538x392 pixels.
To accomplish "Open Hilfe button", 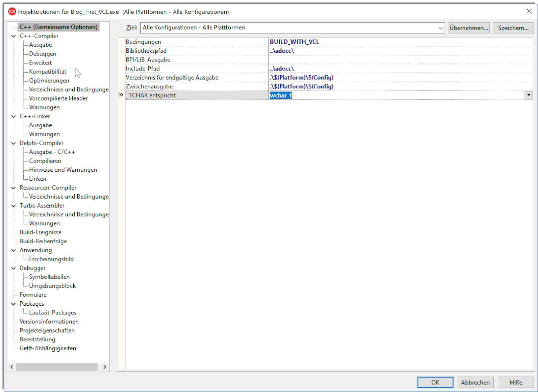I will [x=515, y=382].
